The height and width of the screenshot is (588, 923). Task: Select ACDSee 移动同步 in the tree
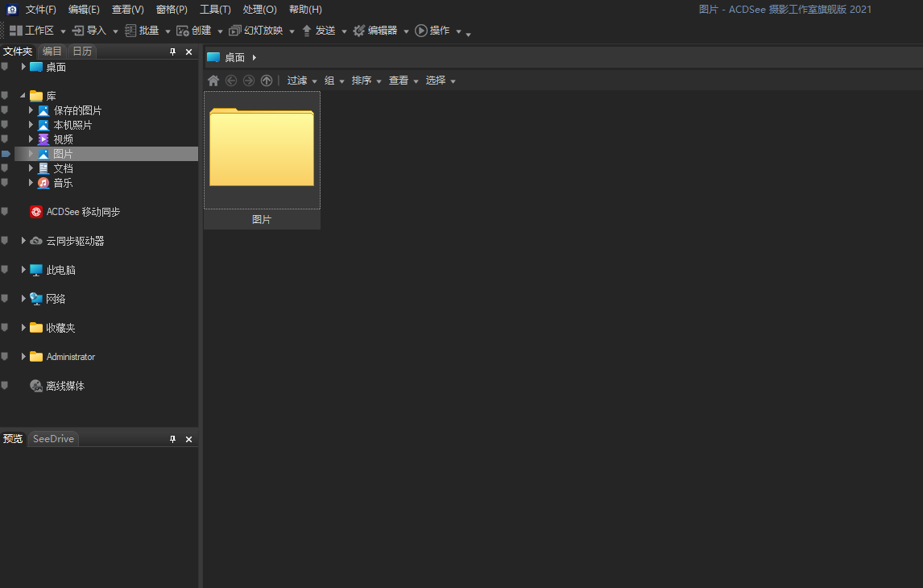(x=83, y=212)
